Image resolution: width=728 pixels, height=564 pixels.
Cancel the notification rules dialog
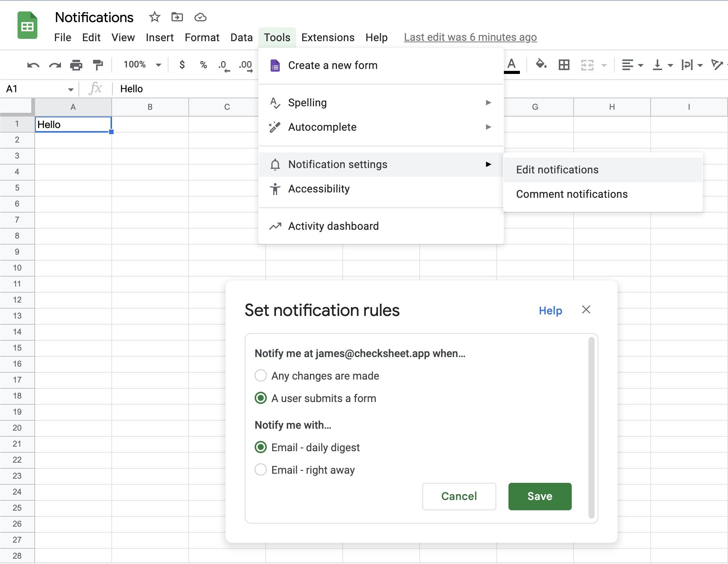(459, 496)
